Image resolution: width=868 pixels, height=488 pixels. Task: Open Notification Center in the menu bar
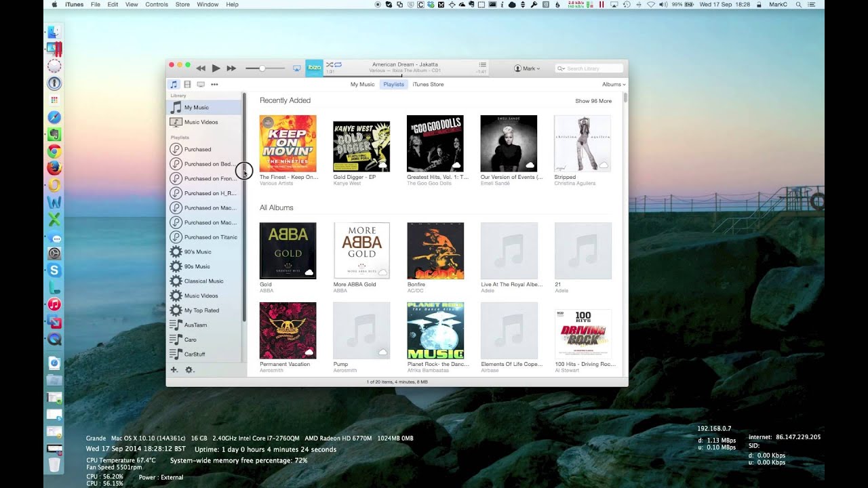coord(811,4)
